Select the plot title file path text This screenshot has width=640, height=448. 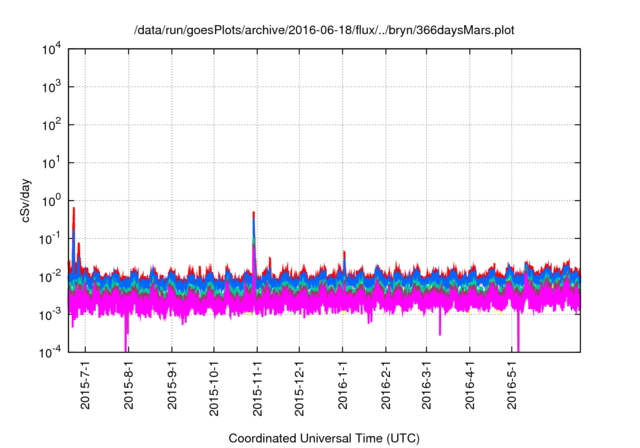[x=324, y=30]
